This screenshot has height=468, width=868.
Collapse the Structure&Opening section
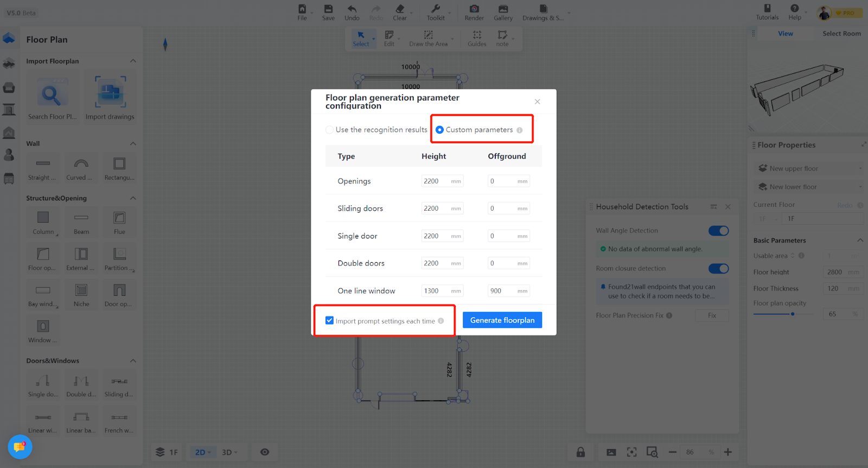tap(133, 198)
